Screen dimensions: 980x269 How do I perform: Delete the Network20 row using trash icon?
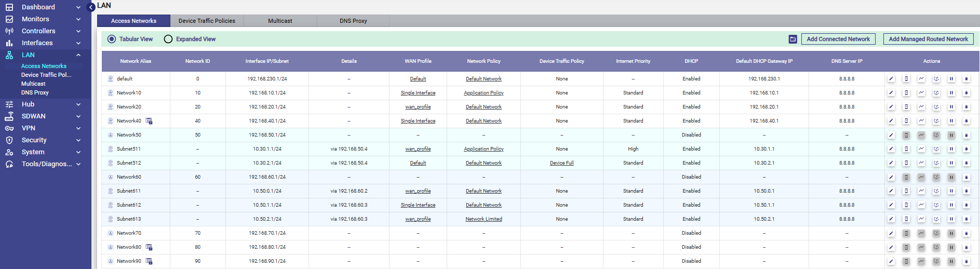pos(966,107)
